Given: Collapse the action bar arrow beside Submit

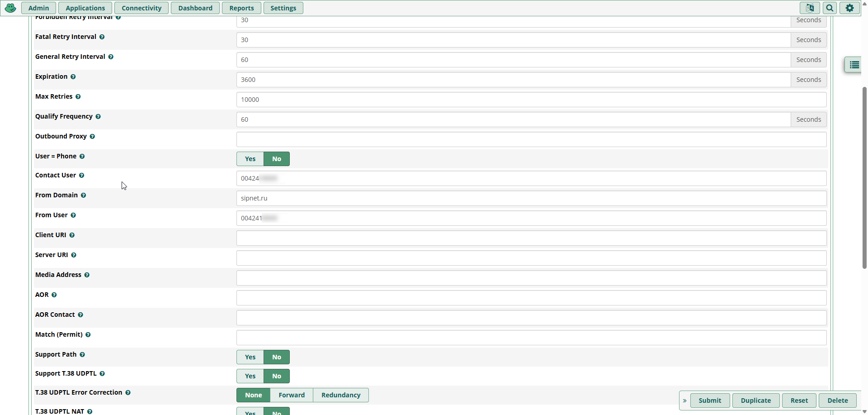Looking at the screenshot, I should tap(684, 401).
